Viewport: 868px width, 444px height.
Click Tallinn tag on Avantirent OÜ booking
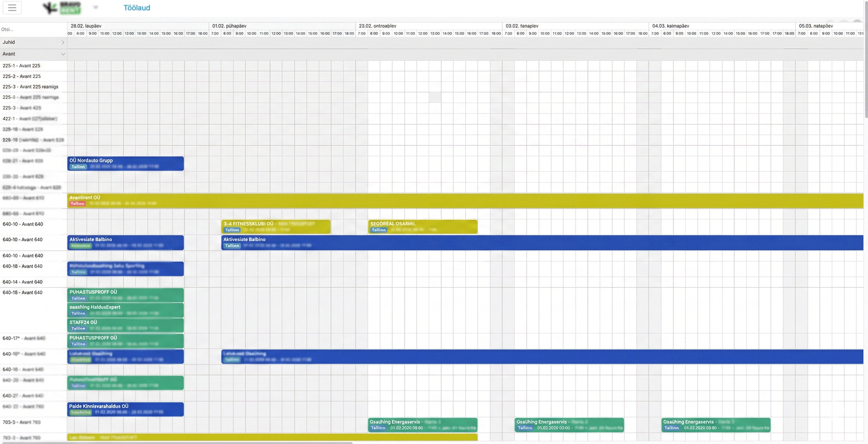[77, 204]
